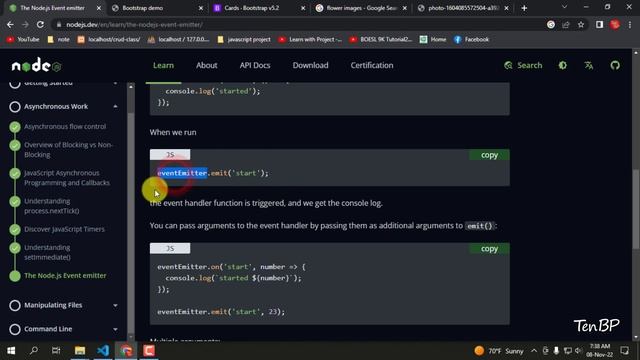The image size is (640, 360).
Task: Click the browser forward arrow
Action: click(25, 24)
